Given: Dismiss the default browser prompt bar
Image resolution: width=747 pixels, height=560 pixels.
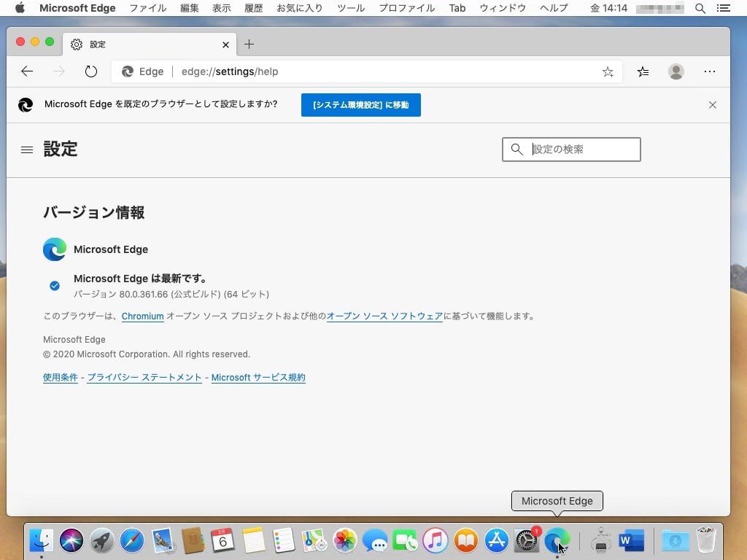Looking at the screenshot, I should 712,105.
